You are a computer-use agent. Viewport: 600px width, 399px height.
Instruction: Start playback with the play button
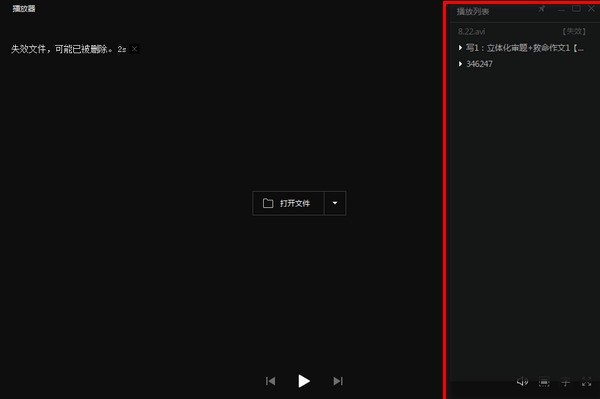304,381
